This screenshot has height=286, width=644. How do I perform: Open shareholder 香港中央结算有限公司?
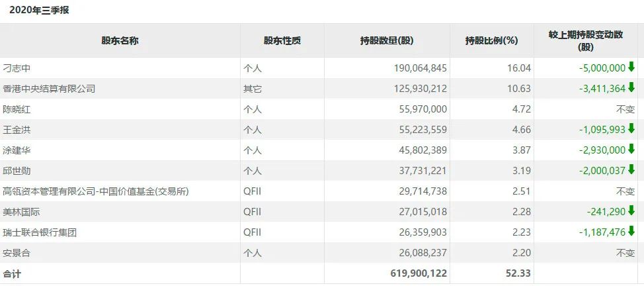[49, 88]
